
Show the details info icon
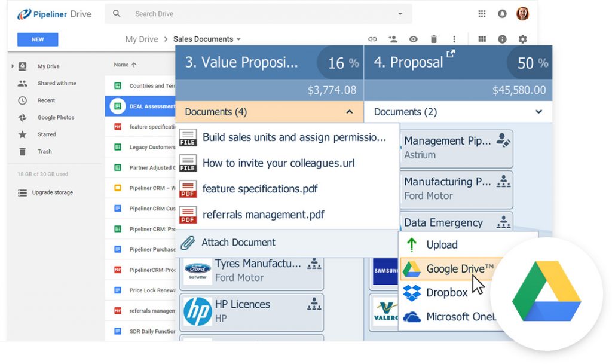point(502,39)
